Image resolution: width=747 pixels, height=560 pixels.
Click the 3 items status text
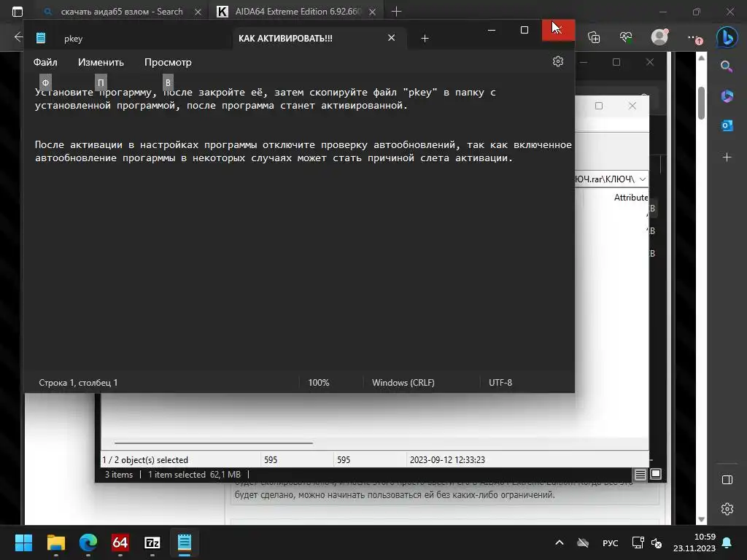coord(119,475)
